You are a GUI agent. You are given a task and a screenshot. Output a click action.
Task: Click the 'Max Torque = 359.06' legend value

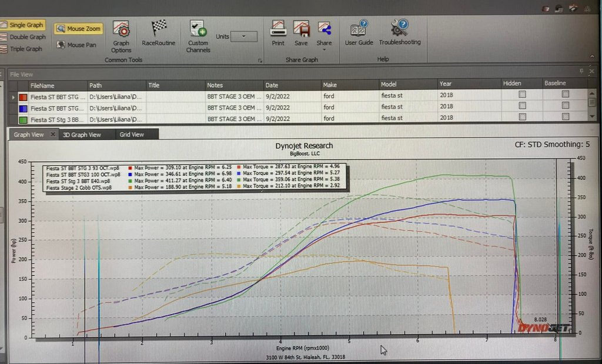pos(291,179)
